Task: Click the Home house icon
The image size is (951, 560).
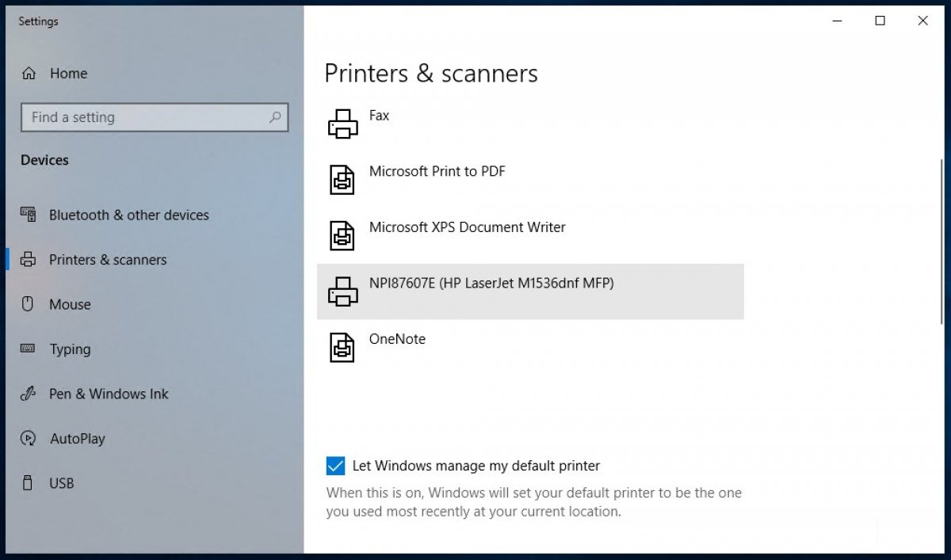Action: 29,74
